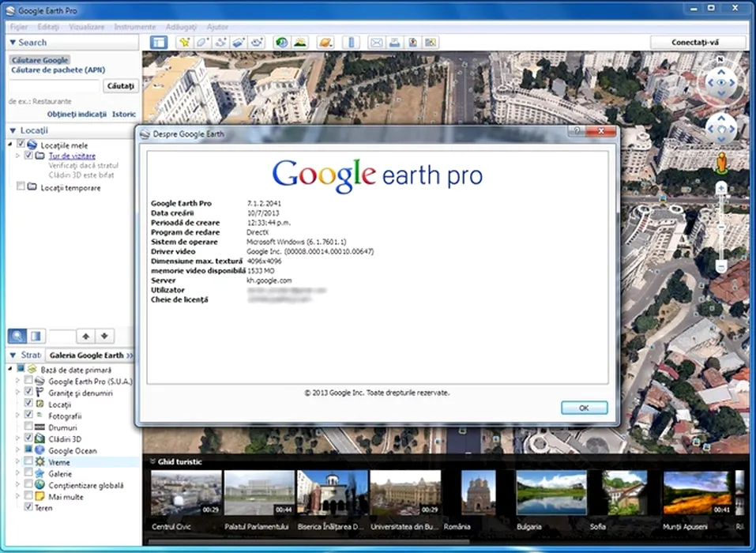Collapse the Search panel triangle
Image resolution: width=756 pixels, height=553 pixels.
[13, 43]
